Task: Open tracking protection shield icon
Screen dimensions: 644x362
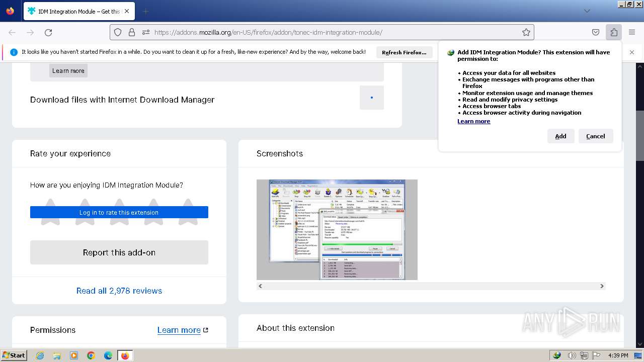Action: pyautogui.click(x=118, y=32)
